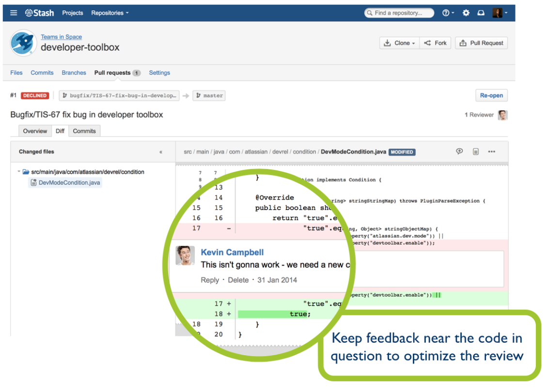Open the three-dot more actions menu
Screen dimensions: 547x392
click(x=492, y=151)
